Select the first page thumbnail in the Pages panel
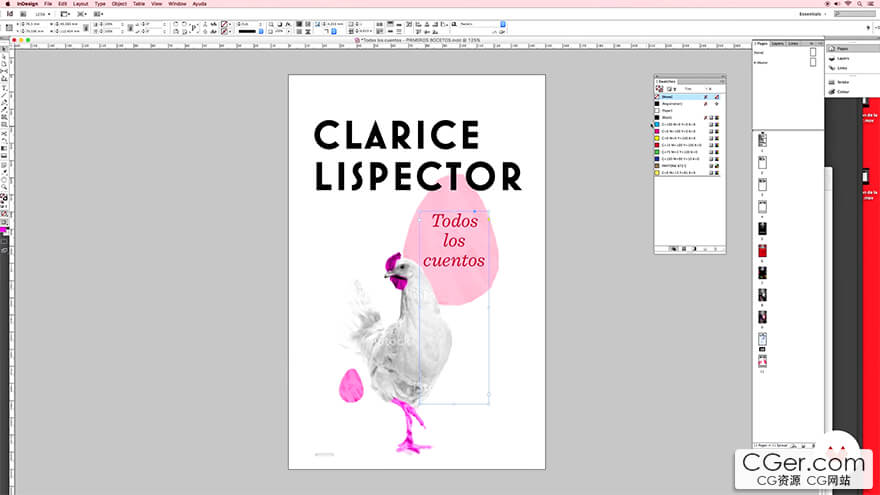 pyautogui.click(x=762, y=140)
